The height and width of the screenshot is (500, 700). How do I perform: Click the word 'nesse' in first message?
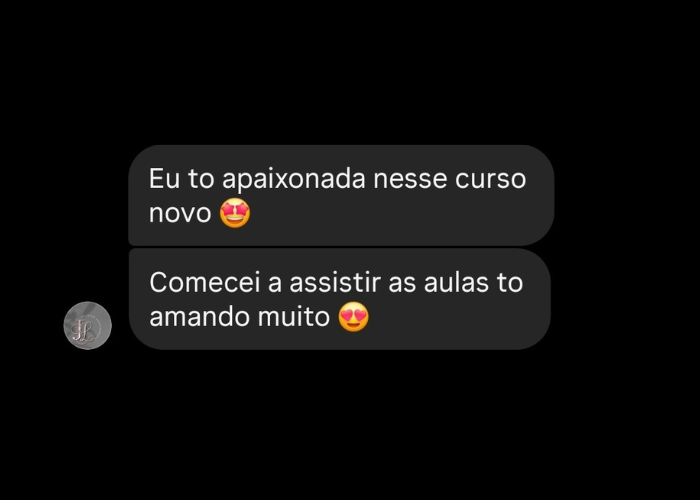pyautogui.click(x=410, y=179)
